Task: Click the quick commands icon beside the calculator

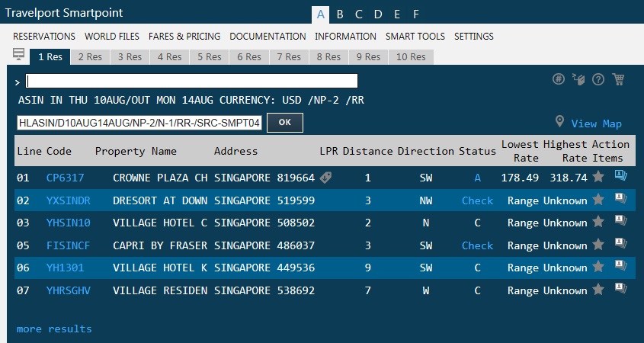Action: (578, 79)
